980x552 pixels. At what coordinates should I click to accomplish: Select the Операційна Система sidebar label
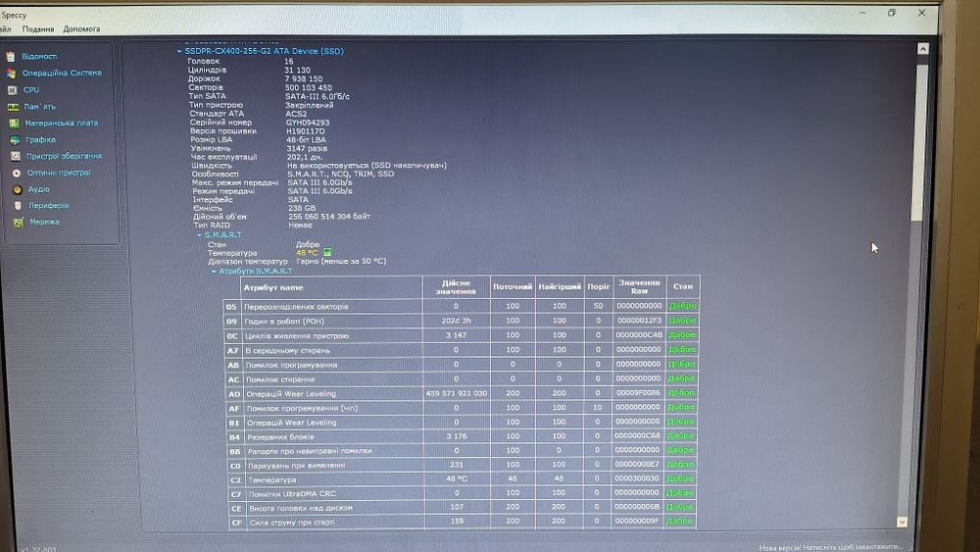[62, 74]
